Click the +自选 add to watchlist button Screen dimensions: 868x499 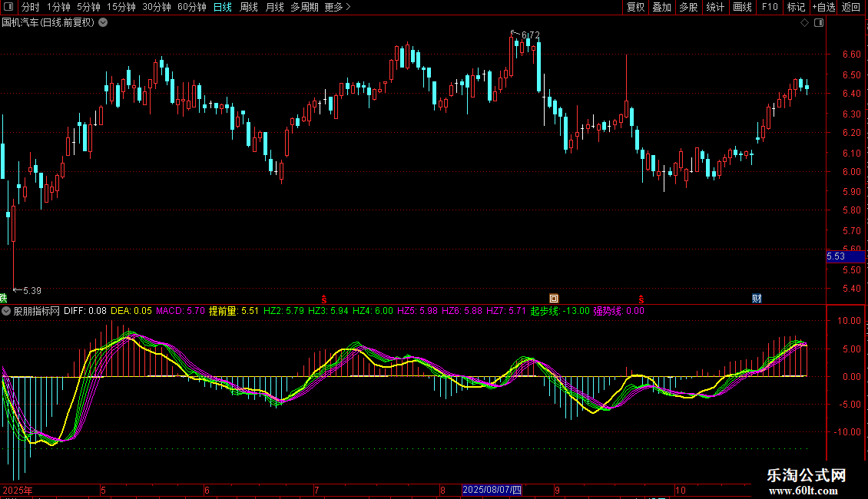(823, 7)
